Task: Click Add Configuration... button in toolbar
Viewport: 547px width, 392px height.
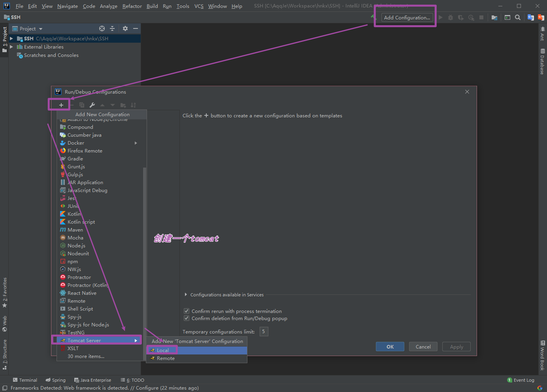Action: tap(407, 17)
